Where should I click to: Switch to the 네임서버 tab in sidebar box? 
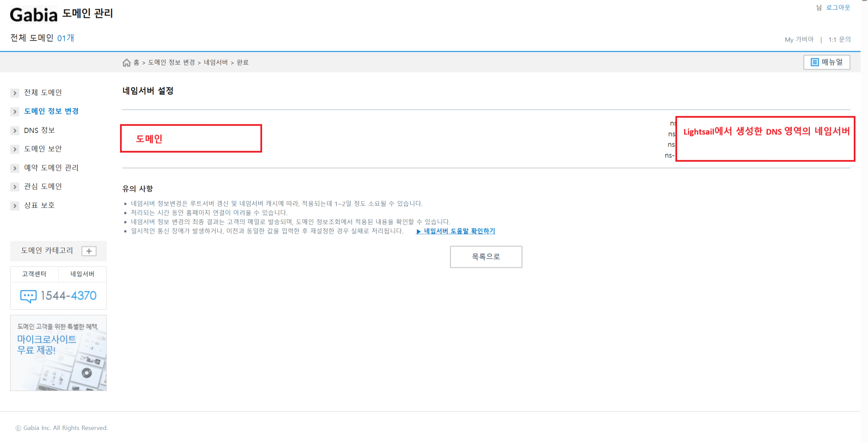click(x=82, y=274)
